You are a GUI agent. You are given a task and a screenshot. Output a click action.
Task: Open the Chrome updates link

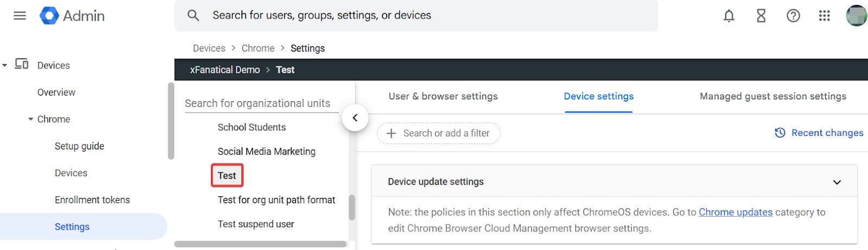click(x=735, y=212)
